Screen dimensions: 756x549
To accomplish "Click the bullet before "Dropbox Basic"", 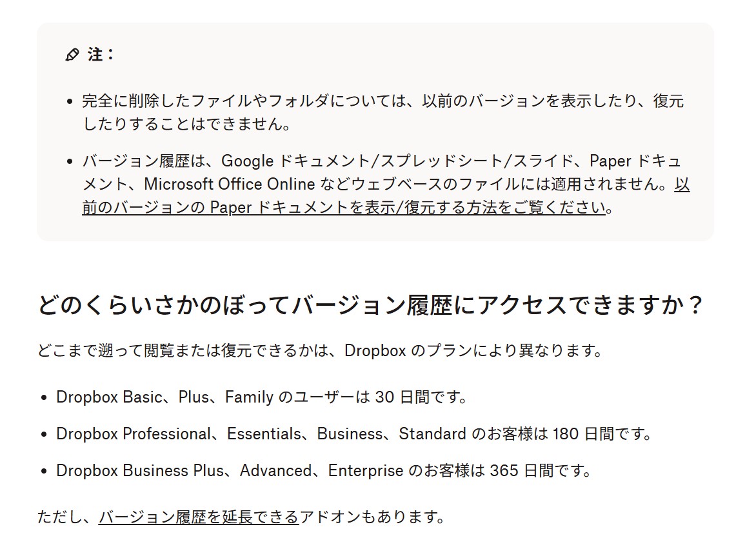I will 43,397.
